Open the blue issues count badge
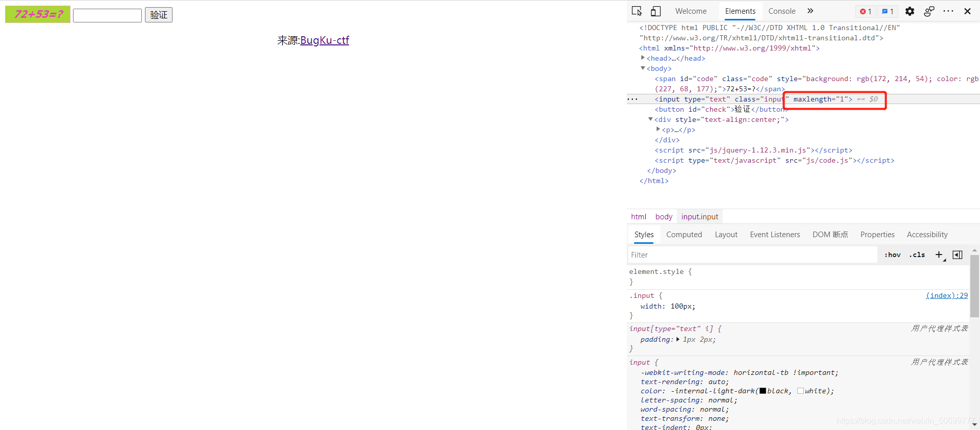This screenshot has width=980, height=430. pos(888,11)
